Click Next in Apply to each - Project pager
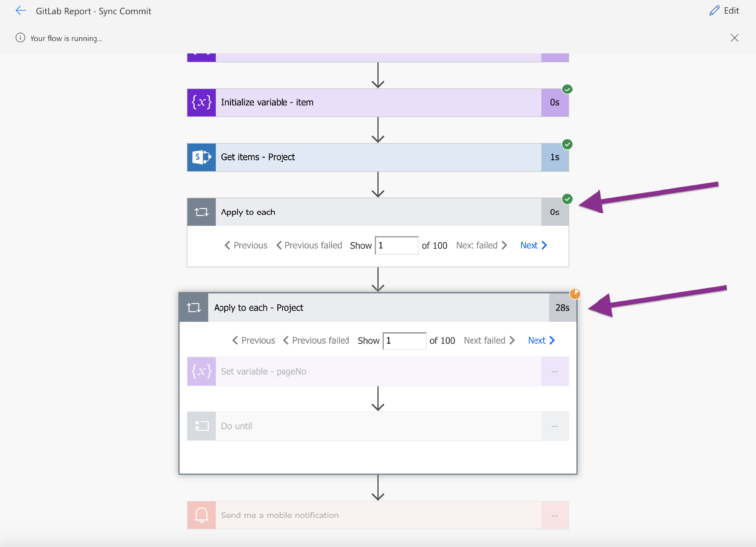Image resolution: width=756 pixels, height=547 pixels. pos(541,340)
